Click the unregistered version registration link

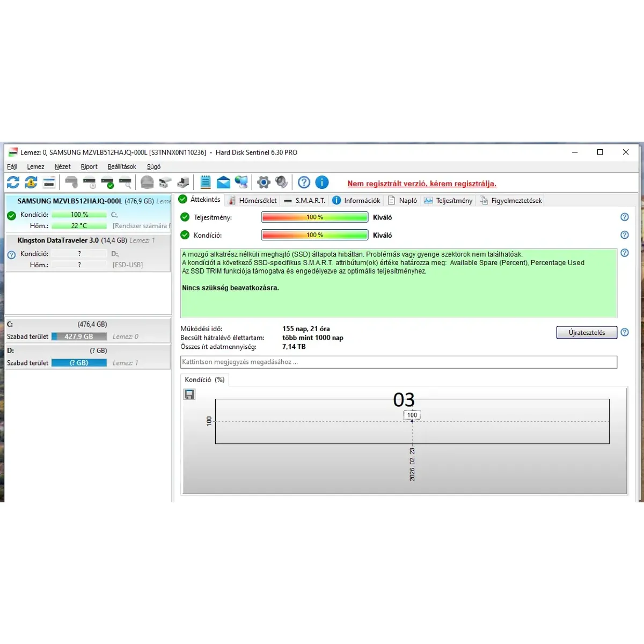tap(422, 184)
